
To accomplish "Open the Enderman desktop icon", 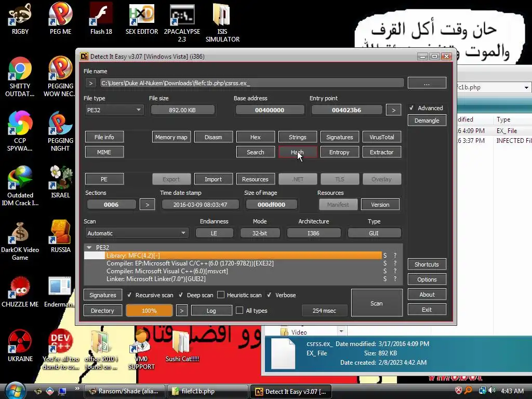I will [60, 292].
